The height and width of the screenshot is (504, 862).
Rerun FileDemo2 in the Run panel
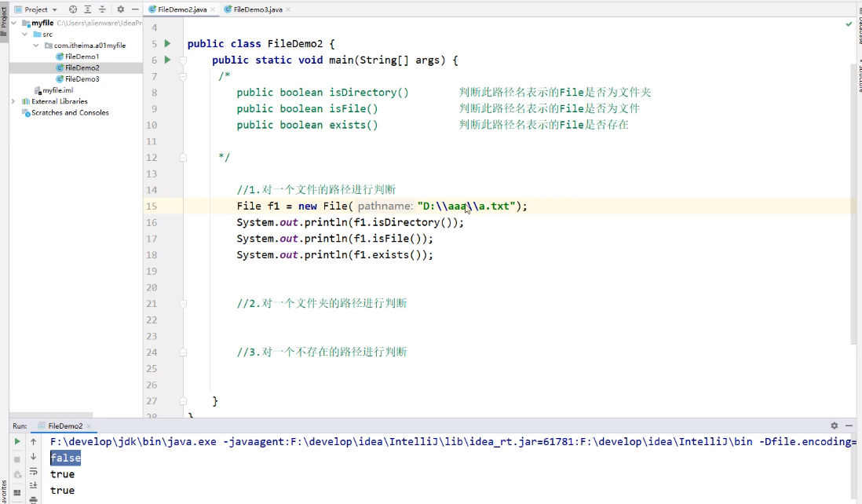(17, 442)
